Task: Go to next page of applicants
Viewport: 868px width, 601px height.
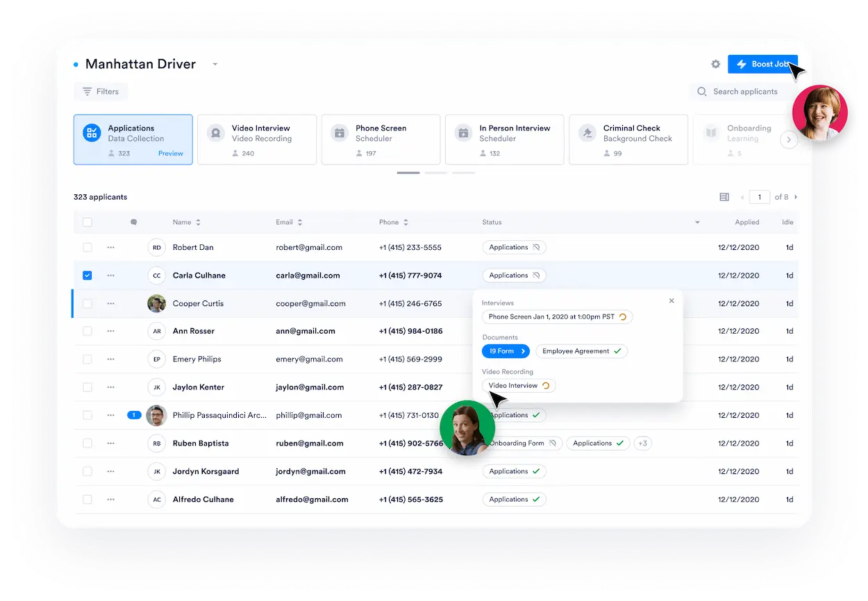Action: coord(796,197)
